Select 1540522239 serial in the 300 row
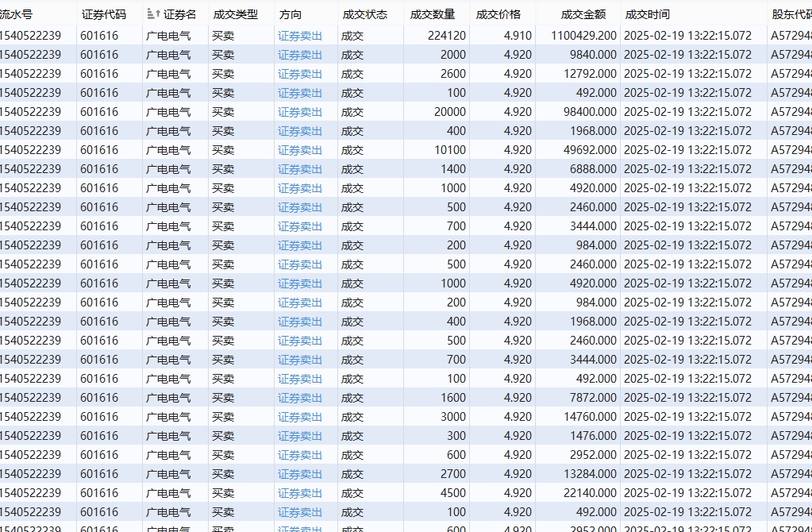Image resolution: width=812 pixels, height=532 pixels. (x=30, y=436)
